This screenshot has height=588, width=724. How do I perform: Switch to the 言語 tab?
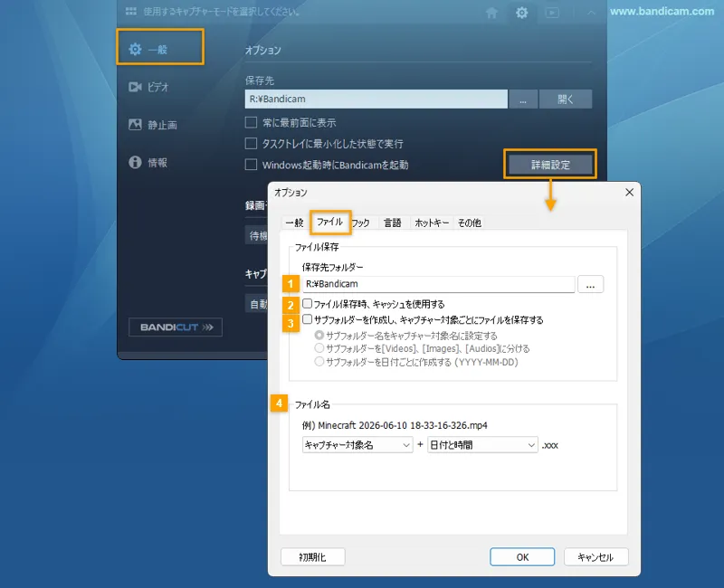pos(393,223)
